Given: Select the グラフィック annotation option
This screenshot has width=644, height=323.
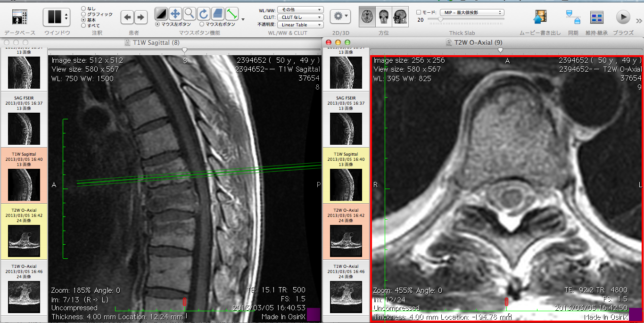Looking at the screenshot, I should 83,14.
